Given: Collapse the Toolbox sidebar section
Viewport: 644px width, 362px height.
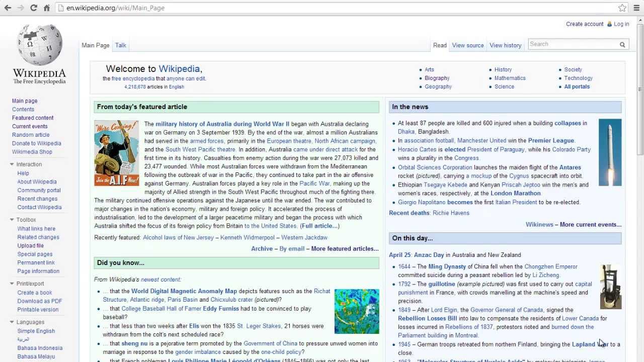Looking at the screenshot, I should (x=12, y=220).
